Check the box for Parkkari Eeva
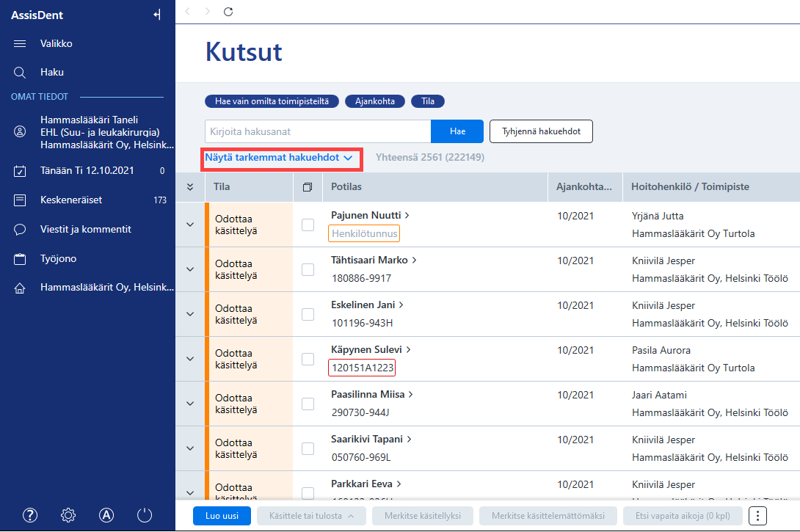The image size is (800, 532). click(308, 492)
